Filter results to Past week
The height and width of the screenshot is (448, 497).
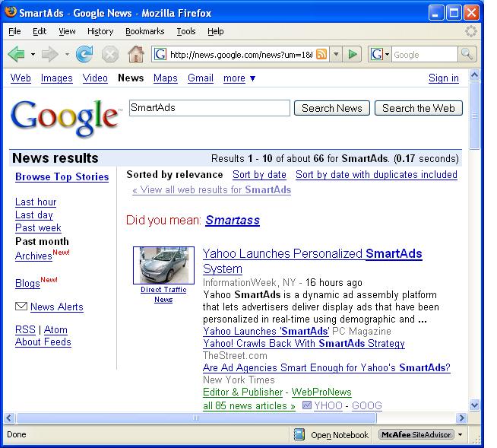coord(38,228)
